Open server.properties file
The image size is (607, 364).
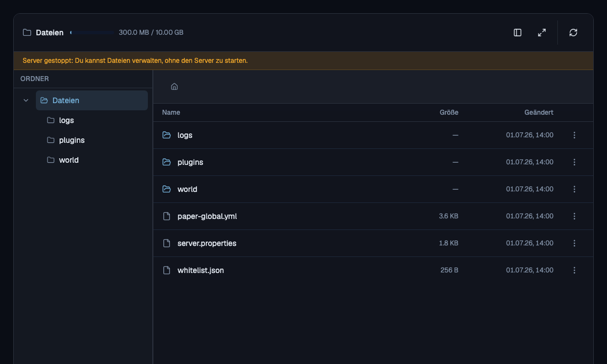pyautogui.click(x=207, y=243)
